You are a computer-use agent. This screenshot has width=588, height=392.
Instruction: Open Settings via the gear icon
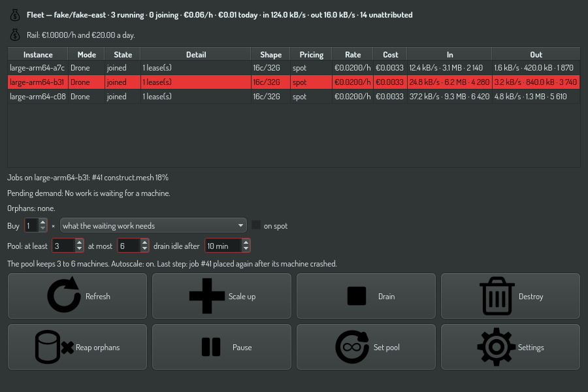point(496,347)
